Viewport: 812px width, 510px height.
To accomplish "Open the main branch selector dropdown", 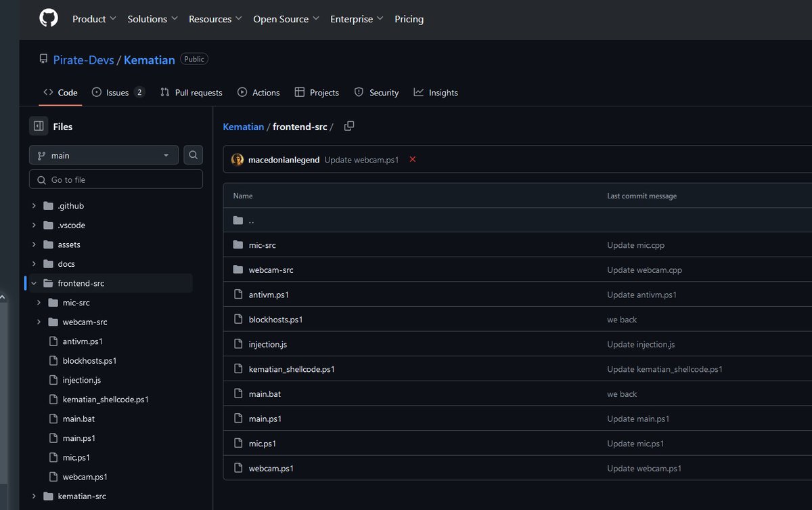I will pyautogui.click(x=104, y=155).
